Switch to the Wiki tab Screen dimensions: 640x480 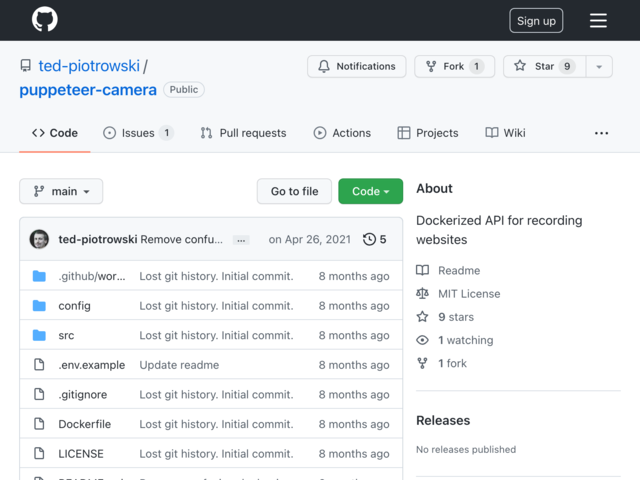(x=505, y=133)
